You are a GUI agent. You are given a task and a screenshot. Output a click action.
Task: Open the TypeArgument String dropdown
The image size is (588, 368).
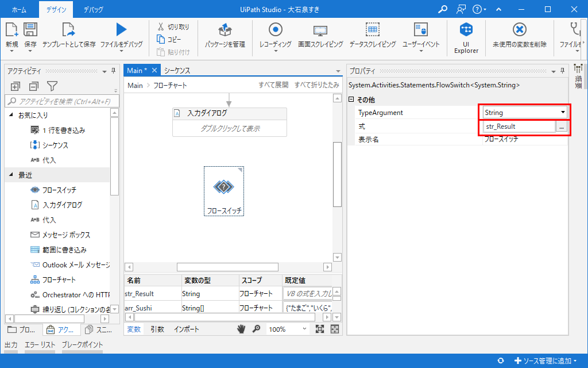[x=563, y=112]
